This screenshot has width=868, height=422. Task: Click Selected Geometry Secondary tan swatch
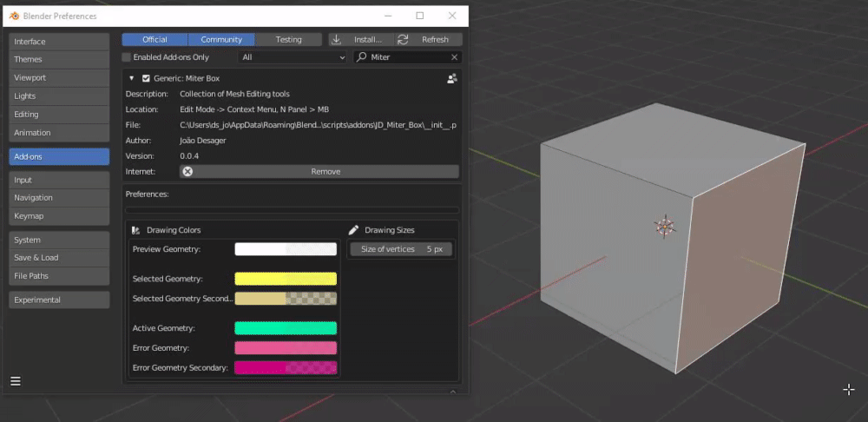(x=286, y=299)
